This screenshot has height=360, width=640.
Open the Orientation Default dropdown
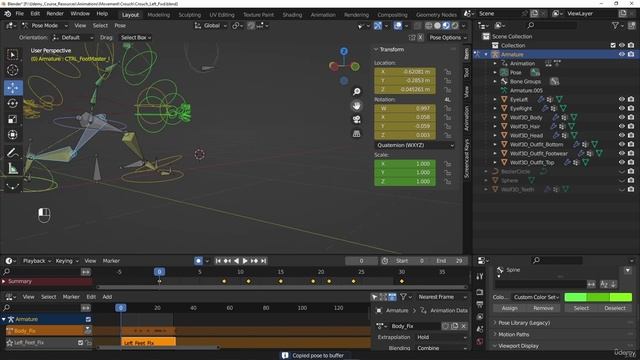73,38
